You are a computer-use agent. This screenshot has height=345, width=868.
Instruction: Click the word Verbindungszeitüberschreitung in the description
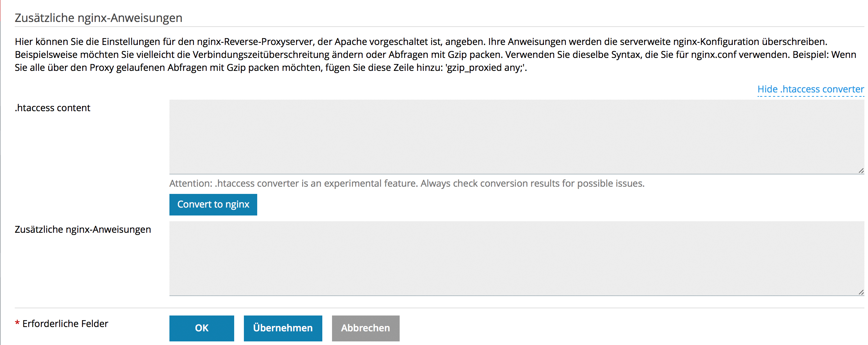click(261, 55)
